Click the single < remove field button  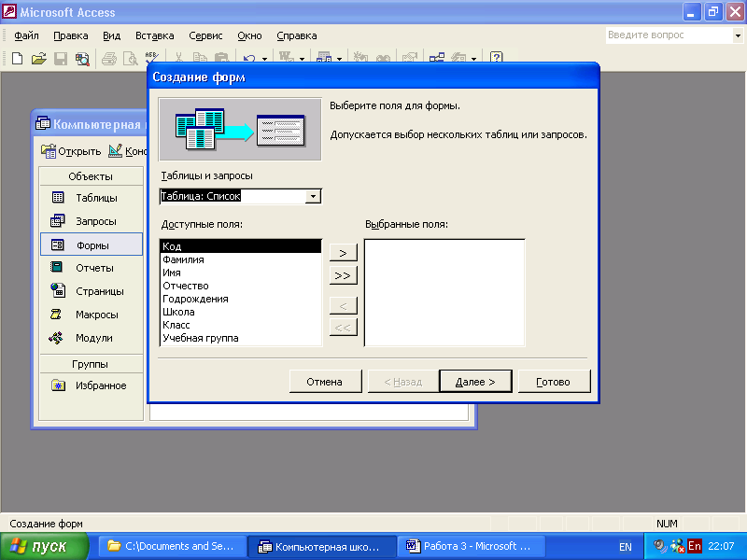pos(343,306)
